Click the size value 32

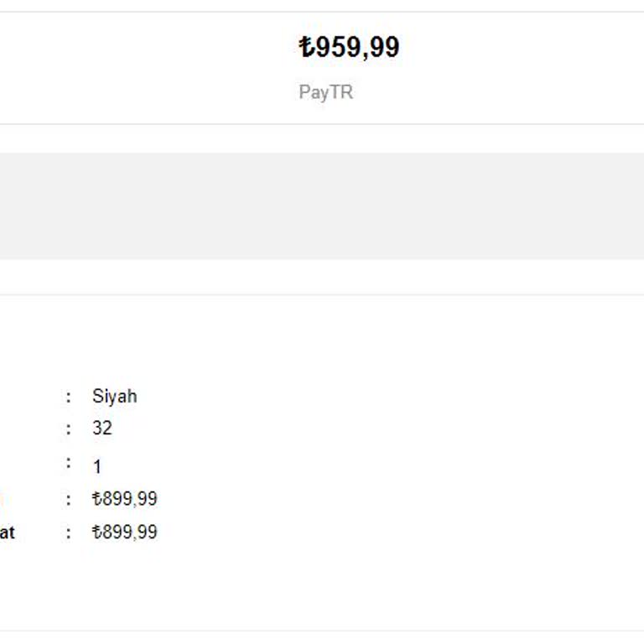(102, 428)
